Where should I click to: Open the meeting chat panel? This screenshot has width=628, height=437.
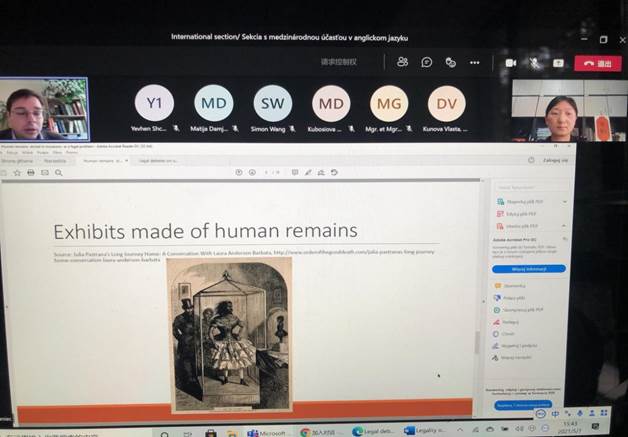(426, 62)
